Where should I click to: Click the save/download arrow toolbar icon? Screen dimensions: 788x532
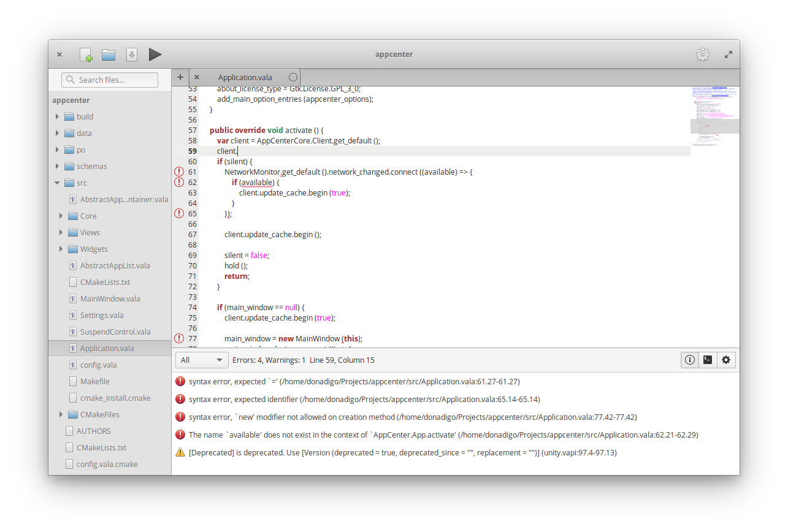point(131,55)
